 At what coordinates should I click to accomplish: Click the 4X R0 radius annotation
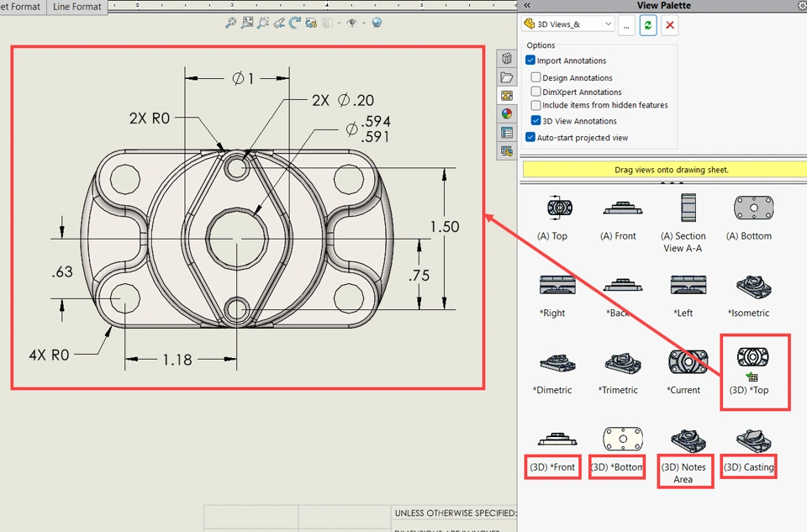tap(49, 355)
